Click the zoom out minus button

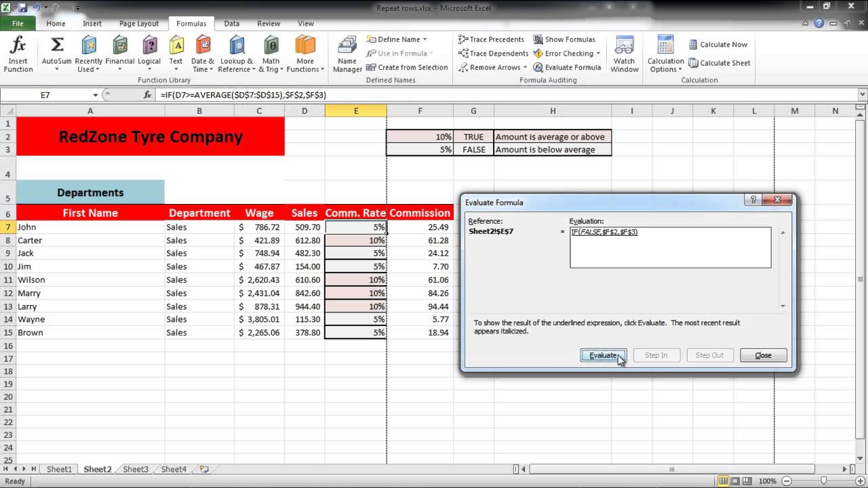[785, 481]
